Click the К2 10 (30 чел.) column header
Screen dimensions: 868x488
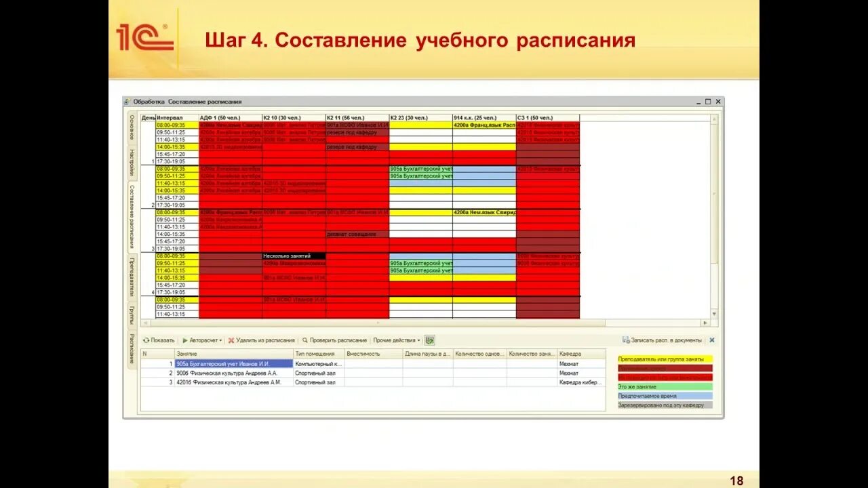click(294, 118)
